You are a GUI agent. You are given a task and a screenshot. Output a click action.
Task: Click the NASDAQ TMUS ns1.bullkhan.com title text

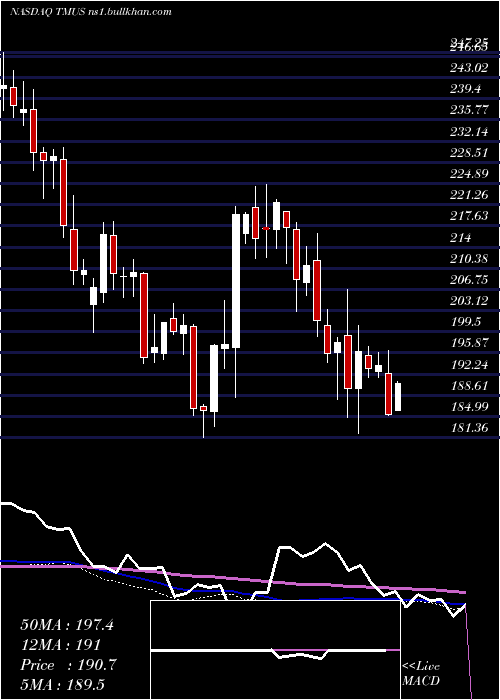(x=90, y=12)
